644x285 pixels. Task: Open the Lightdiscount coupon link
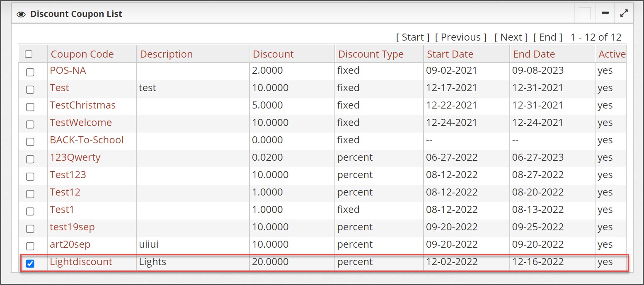pos(81,262)
